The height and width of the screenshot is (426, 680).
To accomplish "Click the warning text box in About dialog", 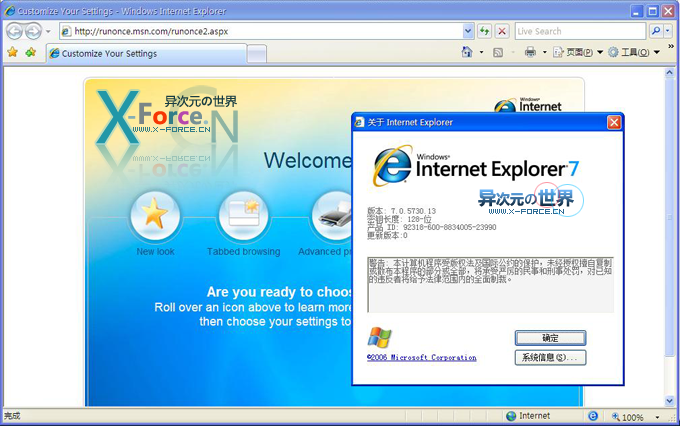I will (x=490, y=285).
